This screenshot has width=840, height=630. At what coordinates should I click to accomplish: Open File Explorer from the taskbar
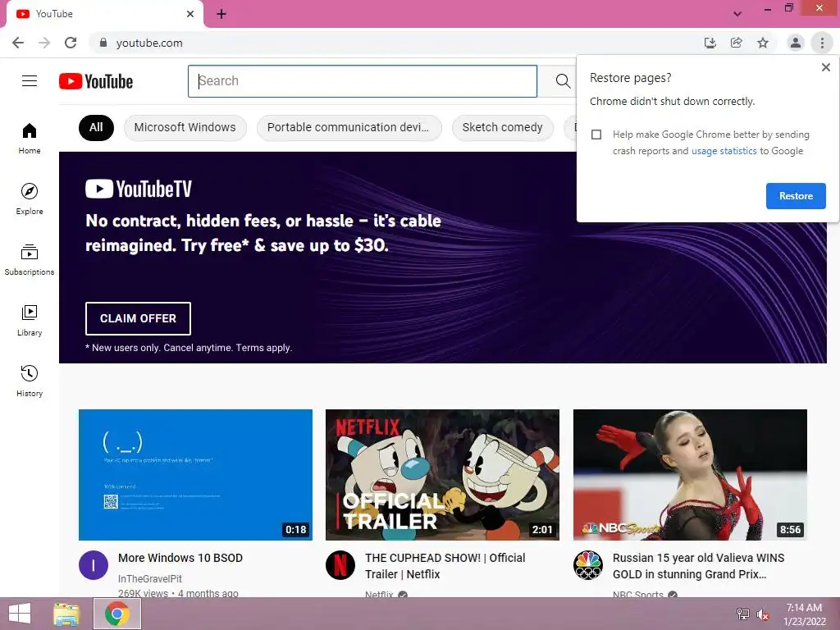tap(66, 614)
